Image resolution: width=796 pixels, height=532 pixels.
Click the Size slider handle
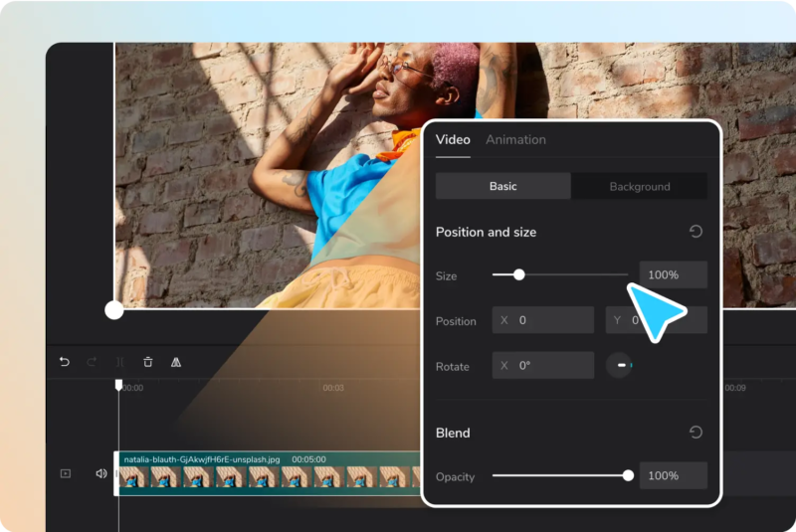pyautogui.click(x=518, y=274)
